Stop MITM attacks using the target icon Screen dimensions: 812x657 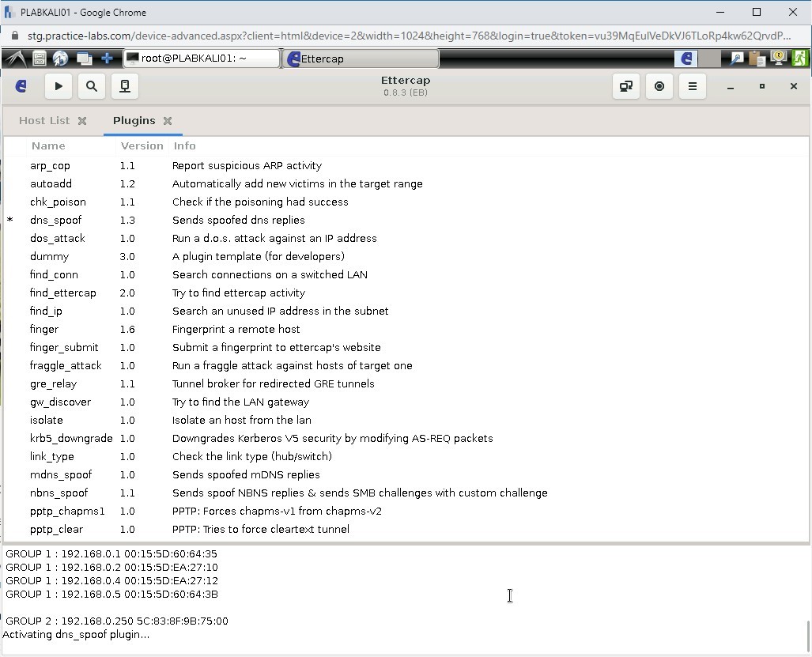(x=659, y=86)
